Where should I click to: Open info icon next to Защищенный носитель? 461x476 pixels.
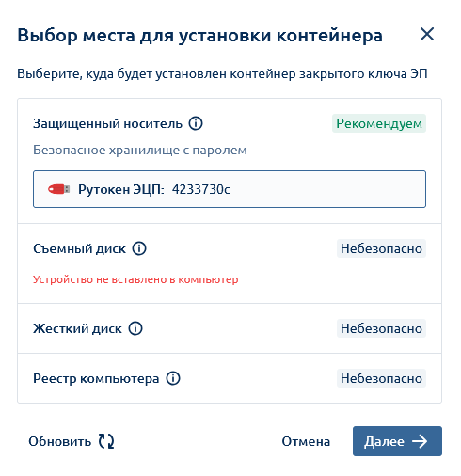[196, 123]
